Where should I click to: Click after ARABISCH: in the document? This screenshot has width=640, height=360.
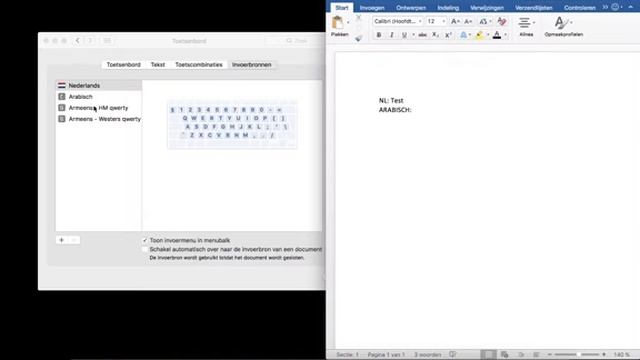point(413,110)
